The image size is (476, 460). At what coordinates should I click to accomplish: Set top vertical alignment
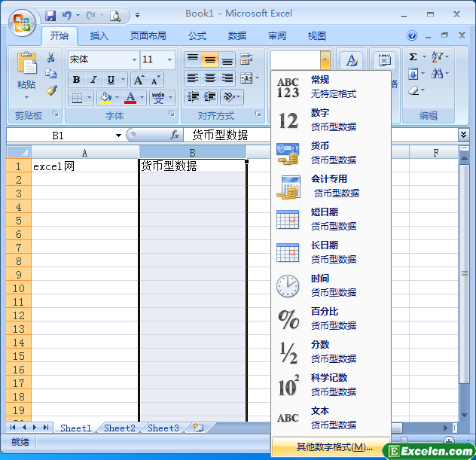coord(193,59)
